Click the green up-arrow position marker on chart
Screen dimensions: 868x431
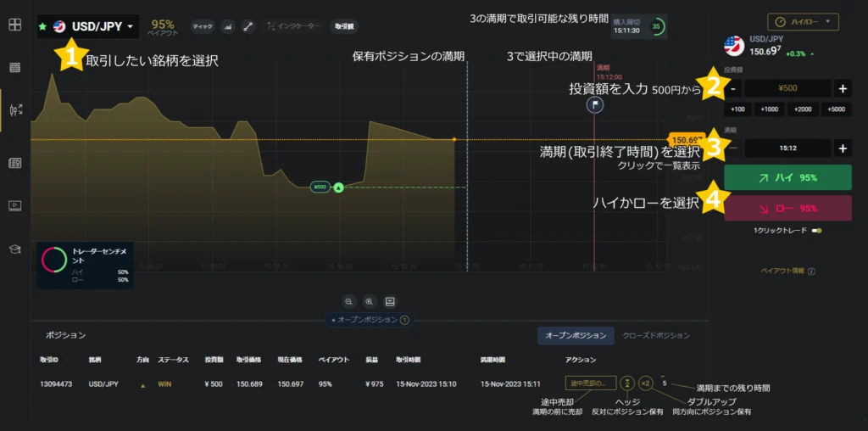point(339,188)
